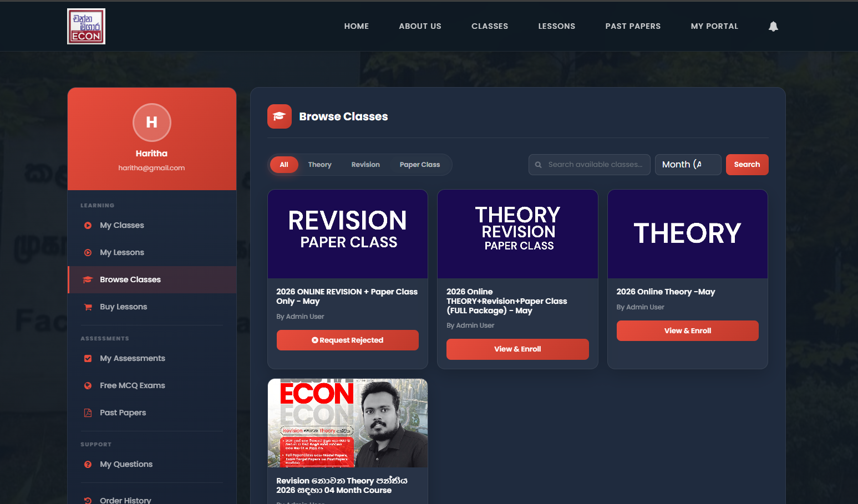This screenshot has width=858, height=504.
Task: Click the ECON 04 Month Course thumbnail
Action: click(x=348, y=423)
